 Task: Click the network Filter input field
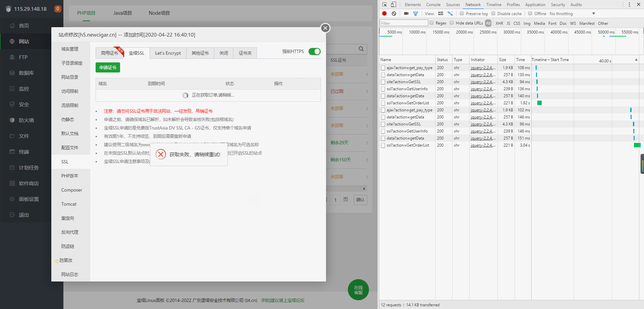click(x=404, y=23)
